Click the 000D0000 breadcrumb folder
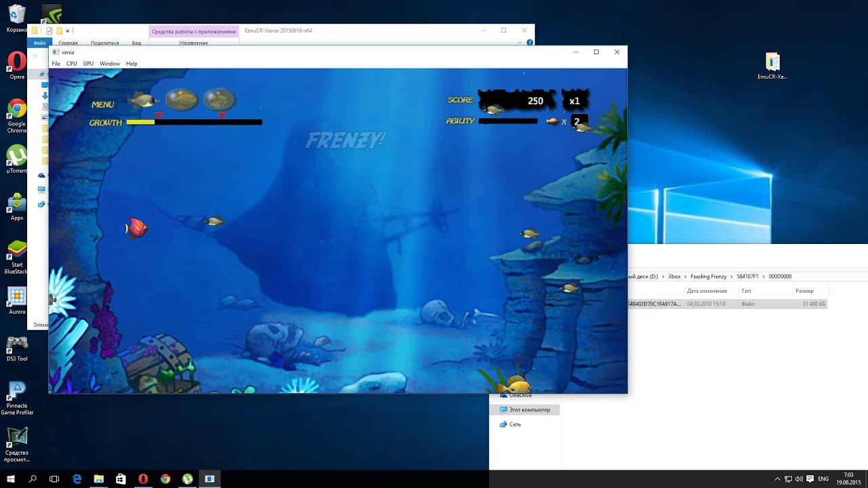868x488 pixels. 780,277
